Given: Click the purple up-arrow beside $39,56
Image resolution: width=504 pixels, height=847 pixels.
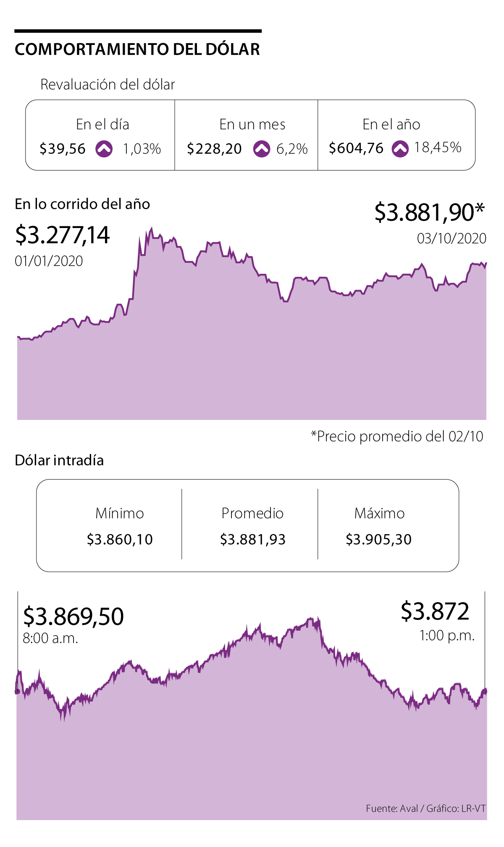Looking at the screenshot, I should (x=104, y=149).
